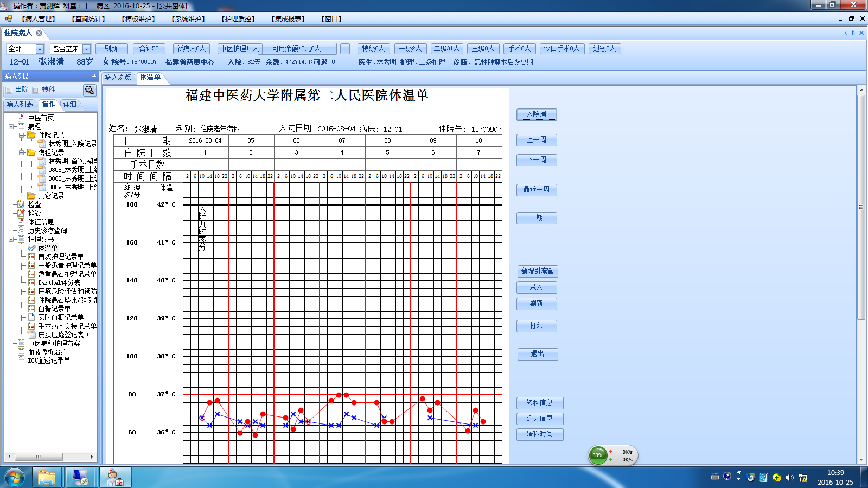Click the magnifier search icon in patient list

click(90, 89)
